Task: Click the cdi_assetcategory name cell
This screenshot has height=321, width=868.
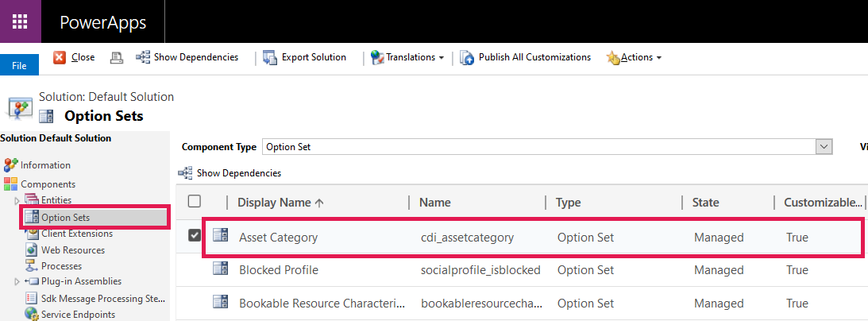Action: pos(467,238)
